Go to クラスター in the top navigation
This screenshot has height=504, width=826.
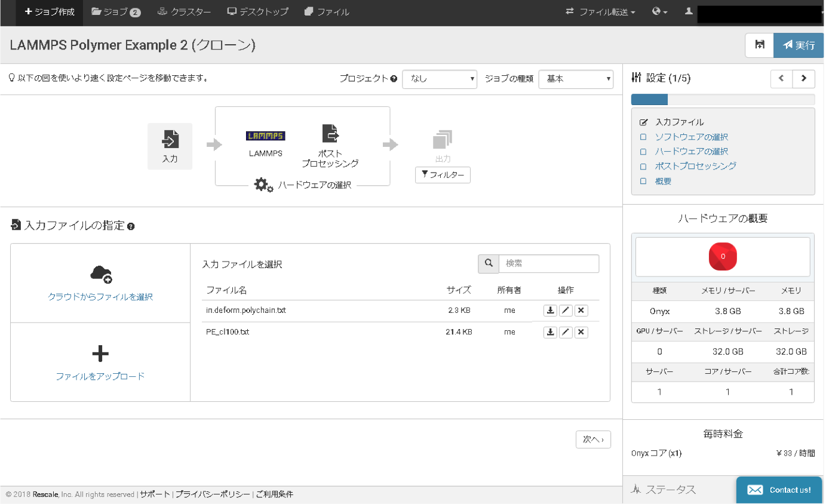click(184, 12)
